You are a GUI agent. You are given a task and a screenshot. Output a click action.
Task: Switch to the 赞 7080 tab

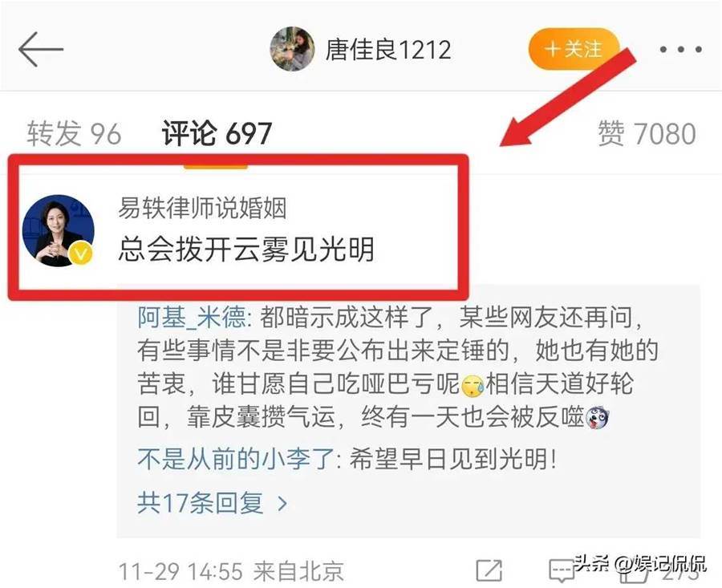tap(647, 133)
